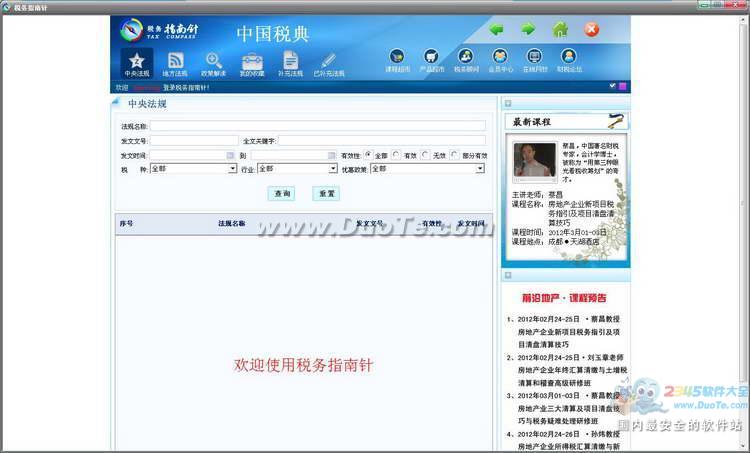
Task: Click the purple square icon in welcome bar
Action: pos(622,86)
